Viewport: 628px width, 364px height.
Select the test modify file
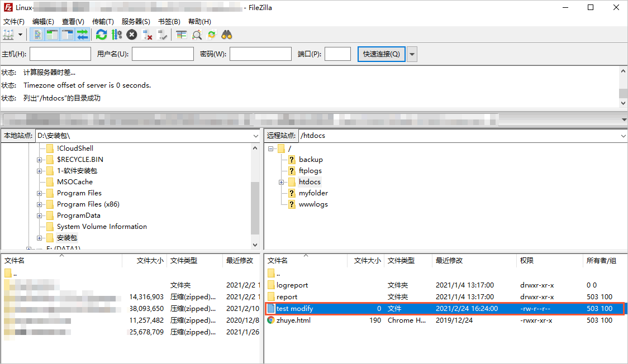(x=445, y=308)
